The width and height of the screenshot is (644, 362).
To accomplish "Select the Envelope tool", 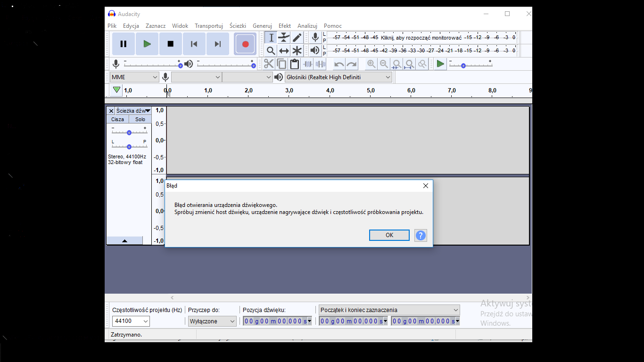I will [x=284, y=38].
